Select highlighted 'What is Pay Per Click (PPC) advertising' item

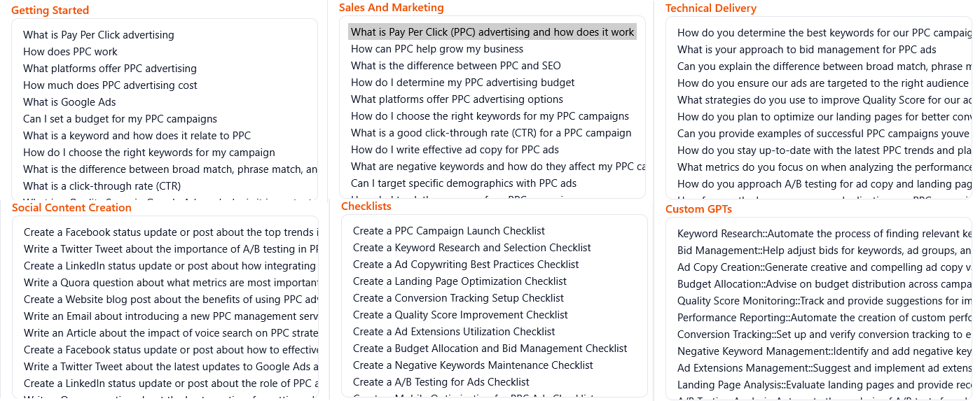coord(492,32)
